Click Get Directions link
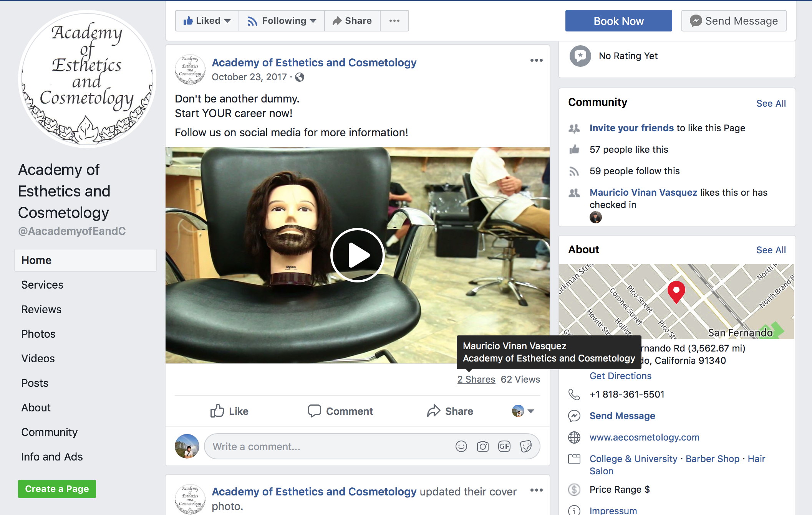The image size is (812, 515). [620, 376]
